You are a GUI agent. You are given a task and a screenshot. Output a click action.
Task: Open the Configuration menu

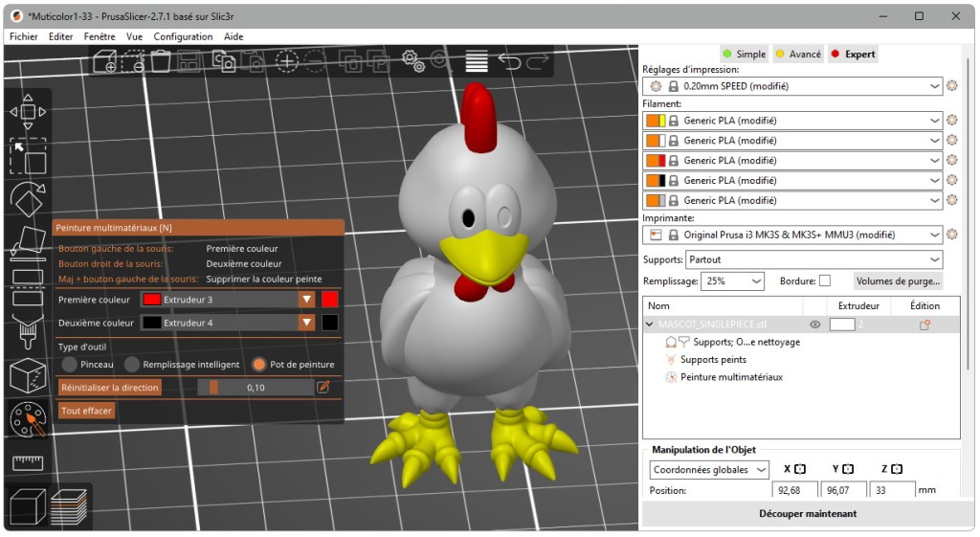(183, 36)
